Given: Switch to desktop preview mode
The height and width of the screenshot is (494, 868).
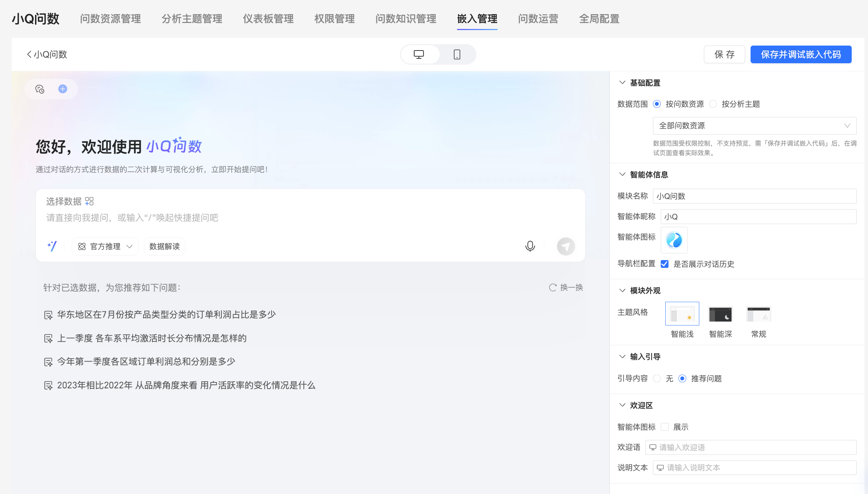Looking at the screenshot, I should point(419,54).
